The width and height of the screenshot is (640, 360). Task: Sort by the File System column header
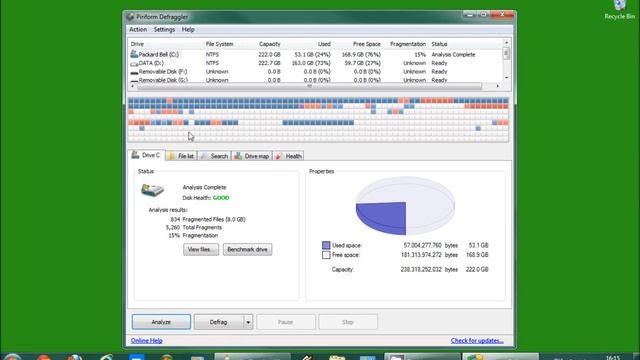[219, 44]
